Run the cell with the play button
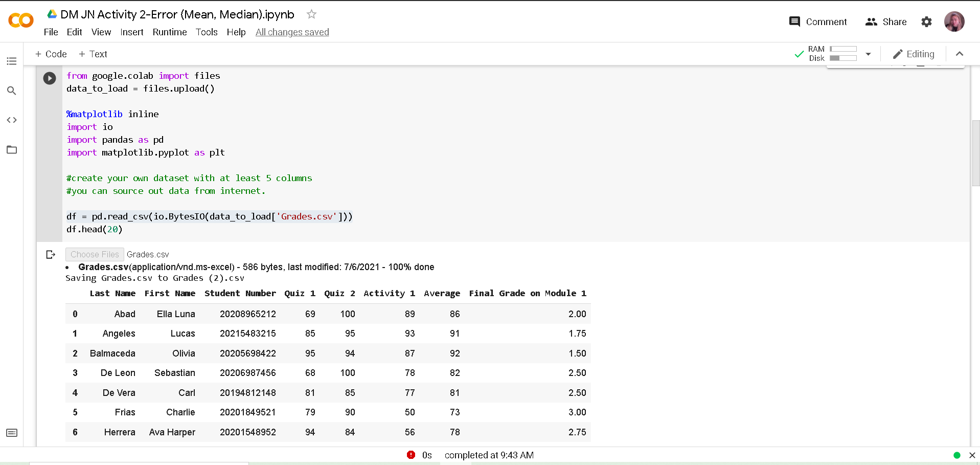 (50, 78)
